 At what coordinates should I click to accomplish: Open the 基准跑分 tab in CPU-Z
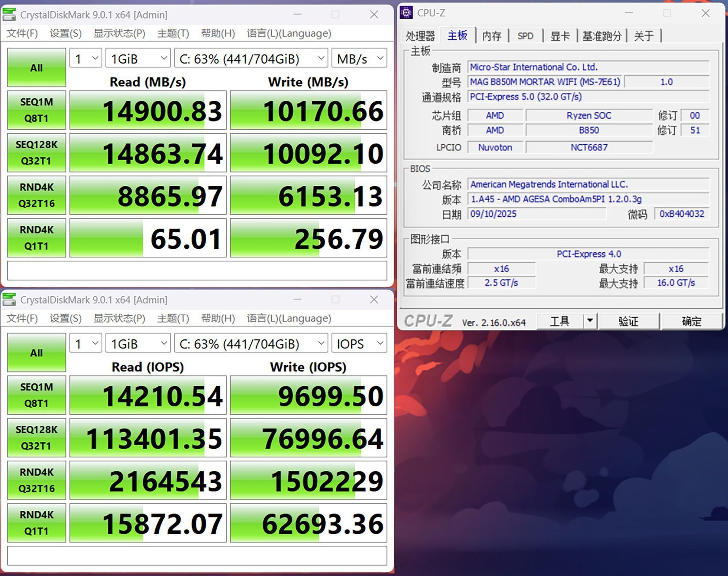(601, 36)
